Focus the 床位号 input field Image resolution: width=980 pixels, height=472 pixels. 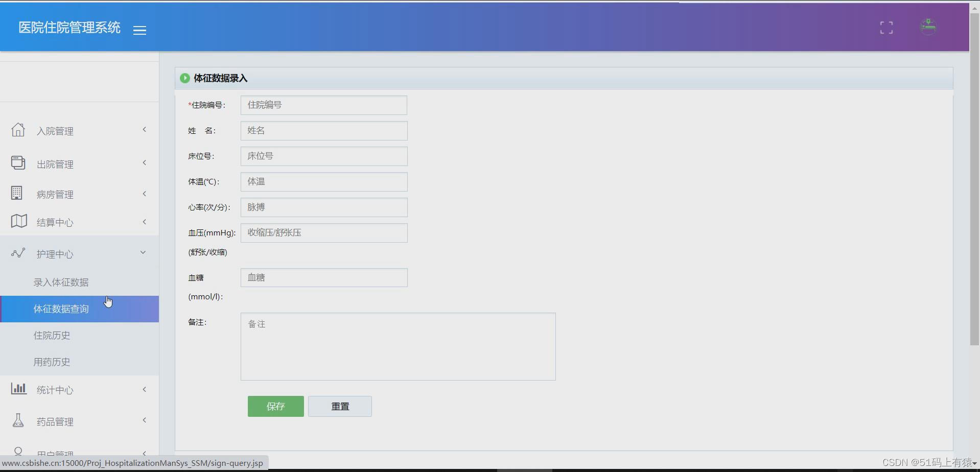(324, 156)
